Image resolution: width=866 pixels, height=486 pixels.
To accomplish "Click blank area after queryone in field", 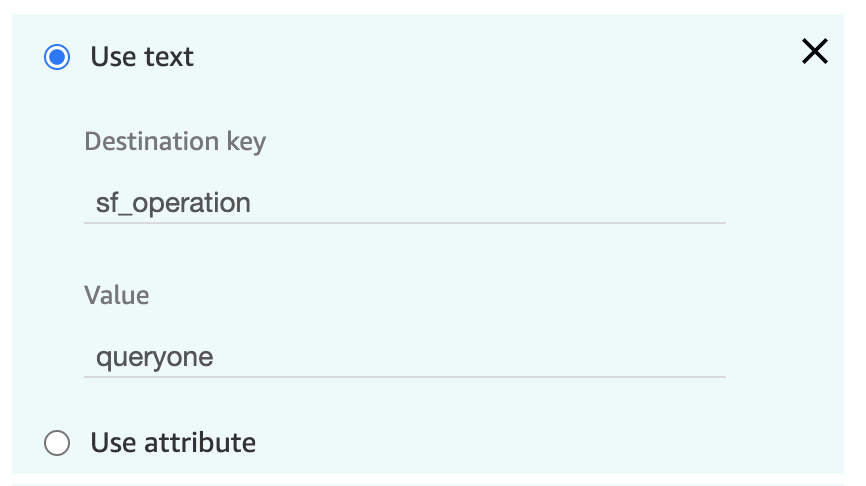I will click(469, 357).
